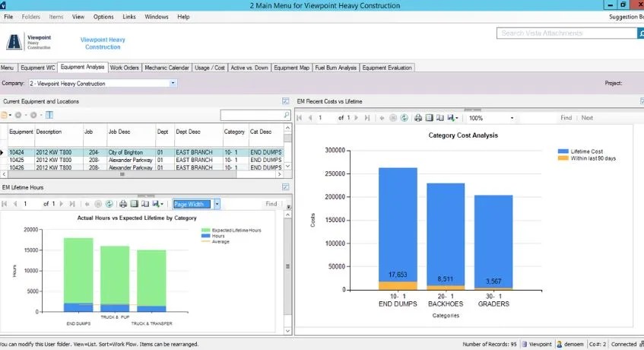This screenshot has width=644, height=350.
Task: Open the Options menu
Action: pyautogui.click(x=103, y=17)
